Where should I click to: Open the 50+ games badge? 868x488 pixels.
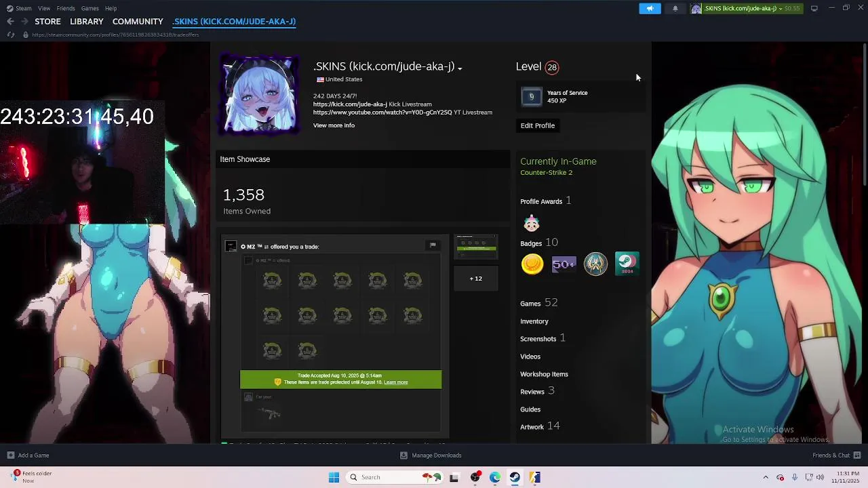tap(564, 264)
